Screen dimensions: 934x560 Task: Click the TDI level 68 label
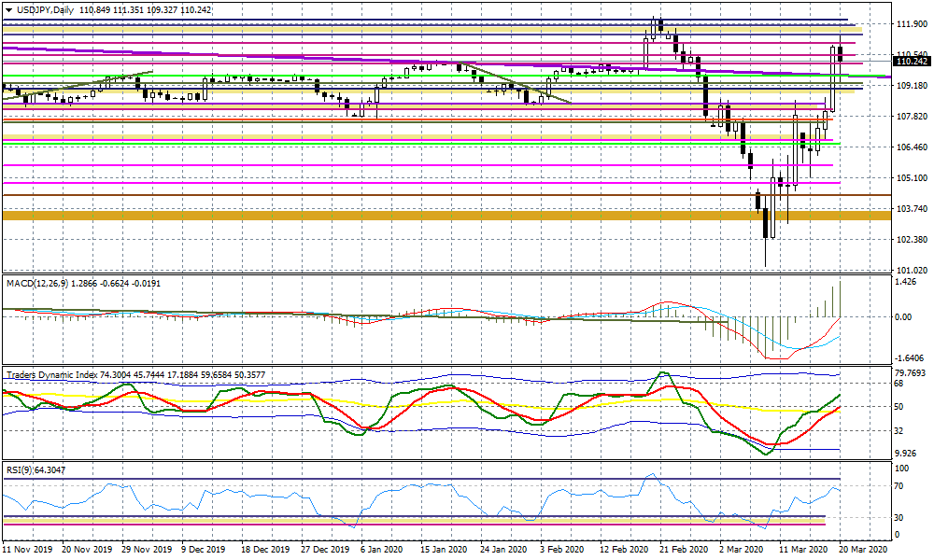(x=899, y=384)
